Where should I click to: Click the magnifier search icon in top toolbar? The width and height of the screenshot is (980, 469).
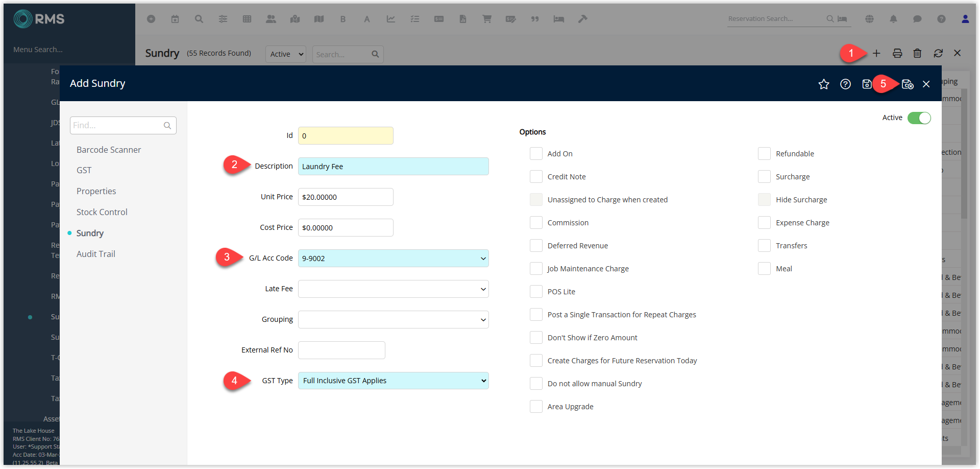tap(199, 19)
